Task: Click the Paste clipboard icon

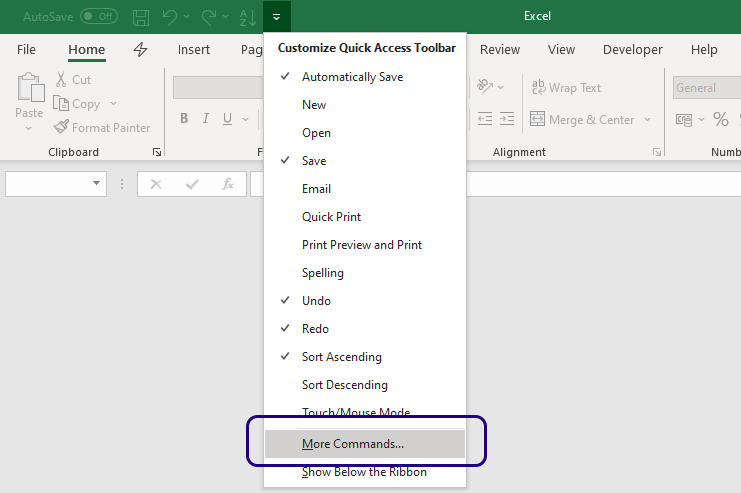Action: coord(30,87)
